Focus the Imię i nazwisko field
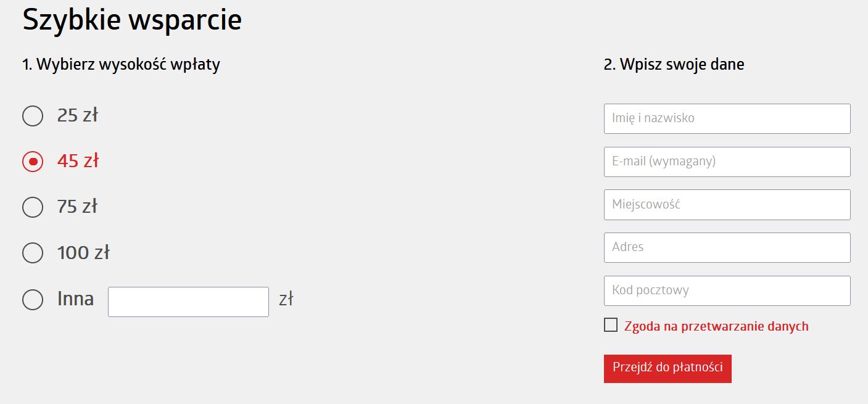 coord(727,118)
